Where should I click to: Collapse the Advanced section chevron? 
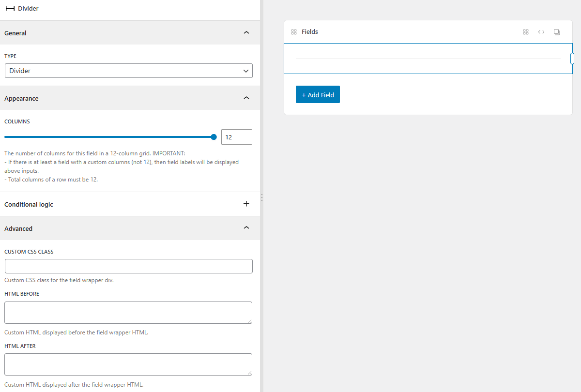pos(246,228)
